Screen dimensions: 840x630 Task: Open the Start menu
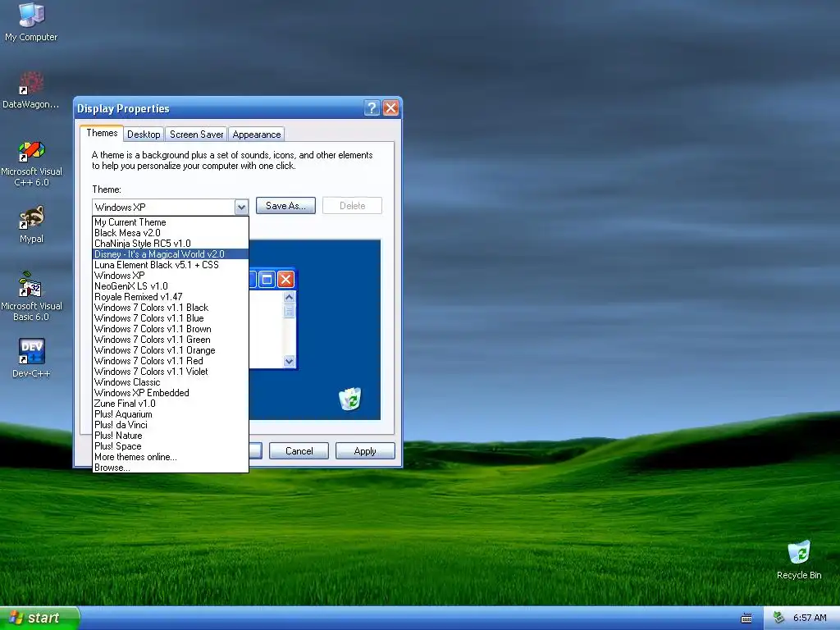[x=39, y=618]
